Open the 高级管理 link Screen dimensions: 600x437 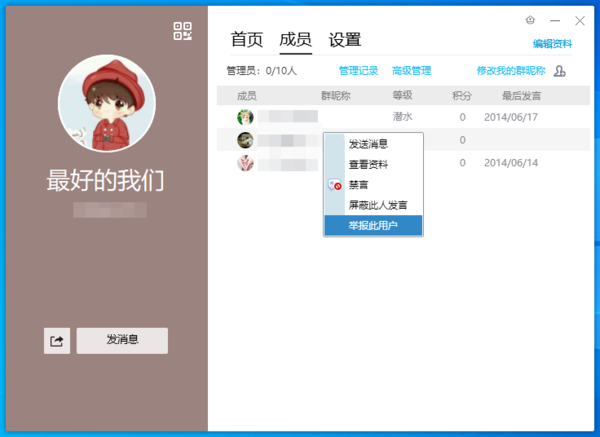tap(412, 71)
